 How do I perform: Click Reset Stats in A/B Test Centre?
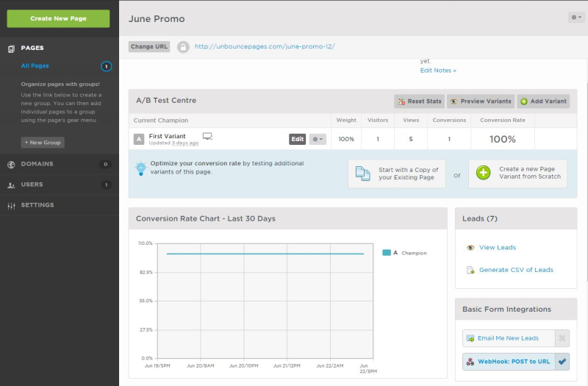[x=419, y=101]
